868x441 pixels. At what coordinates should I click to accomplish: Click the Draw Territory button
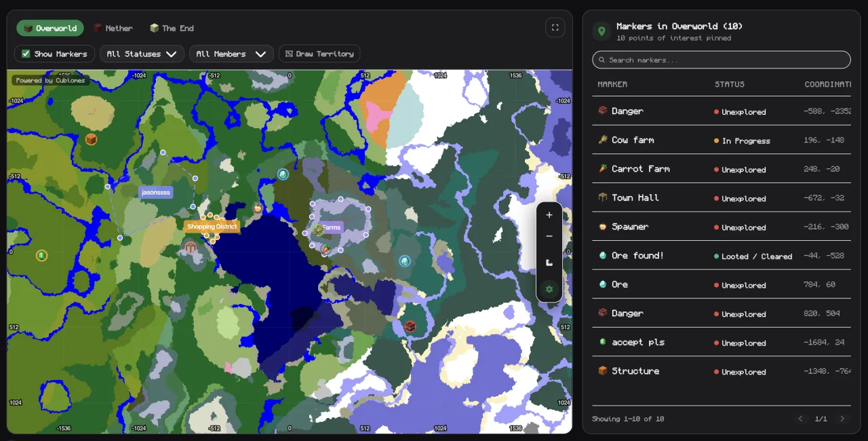(x=319, y=54)
